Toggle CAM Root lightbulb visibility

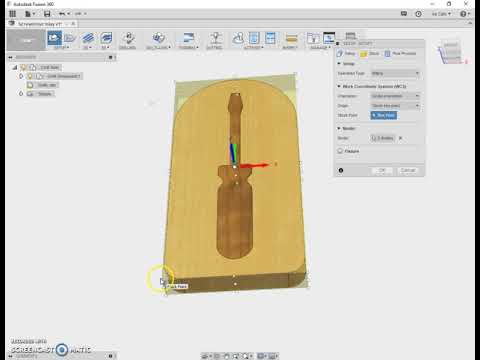coord(23,67)
